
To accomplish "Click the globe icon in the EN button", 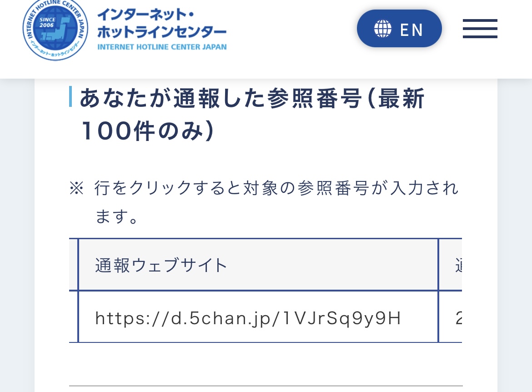I will [383, 28].
